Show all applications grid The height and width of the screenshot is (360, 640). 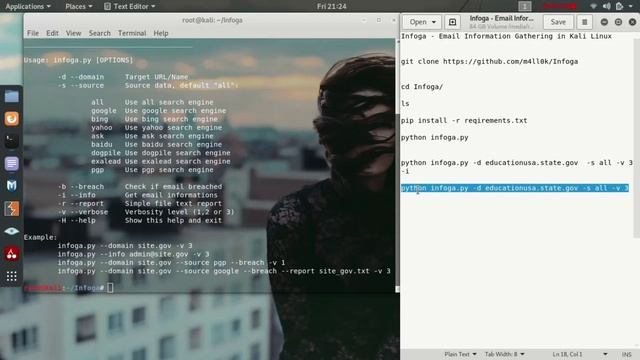(x=11, y=276)
